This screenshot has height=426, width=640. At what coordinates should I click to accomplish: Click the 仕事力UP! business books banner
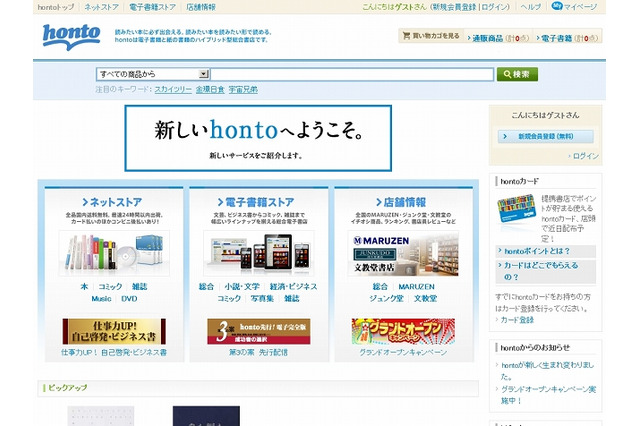(x=113, y=331)
